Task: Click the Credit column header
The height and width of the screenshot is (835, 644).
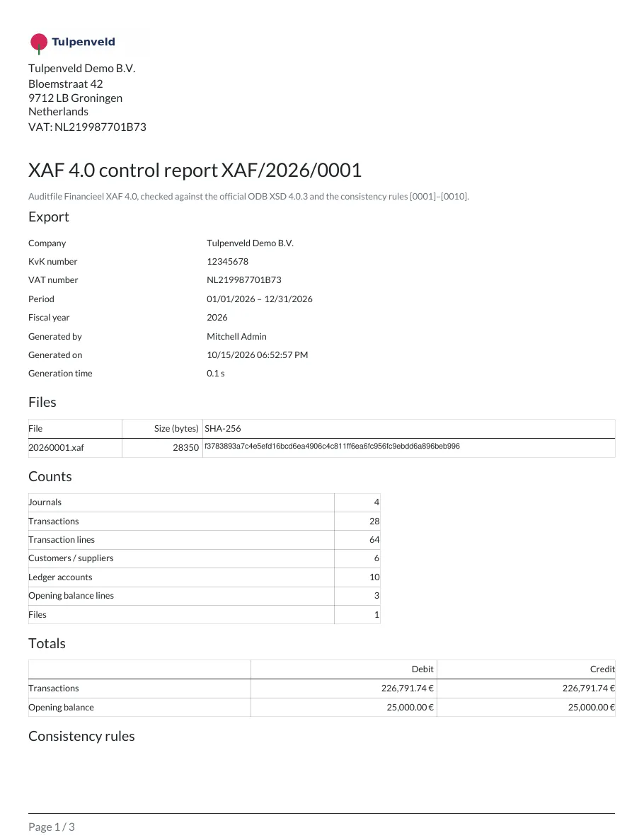Action: [602, 669]
